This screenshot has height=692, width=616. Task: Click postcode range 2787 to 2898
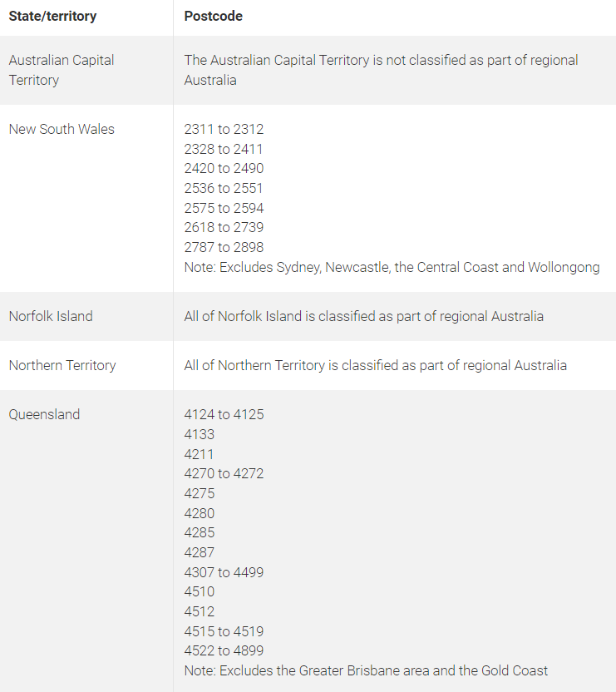[224, 247]
